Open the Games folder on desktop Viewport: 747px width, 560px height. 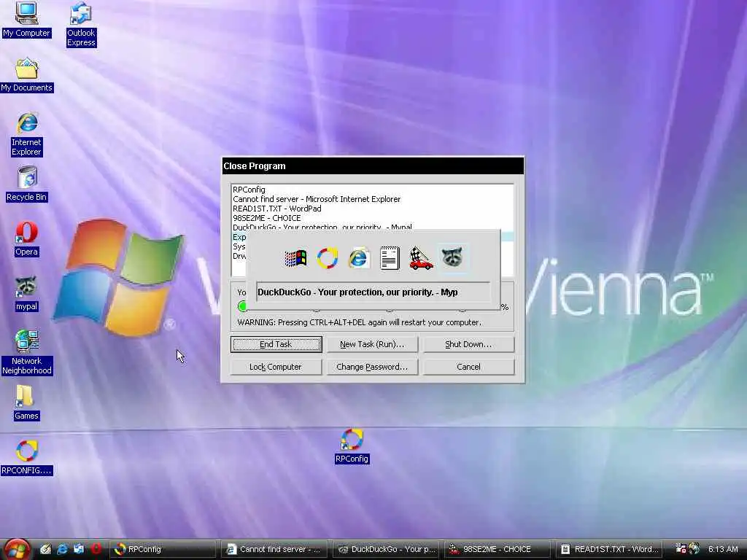(x=26, y=402)
